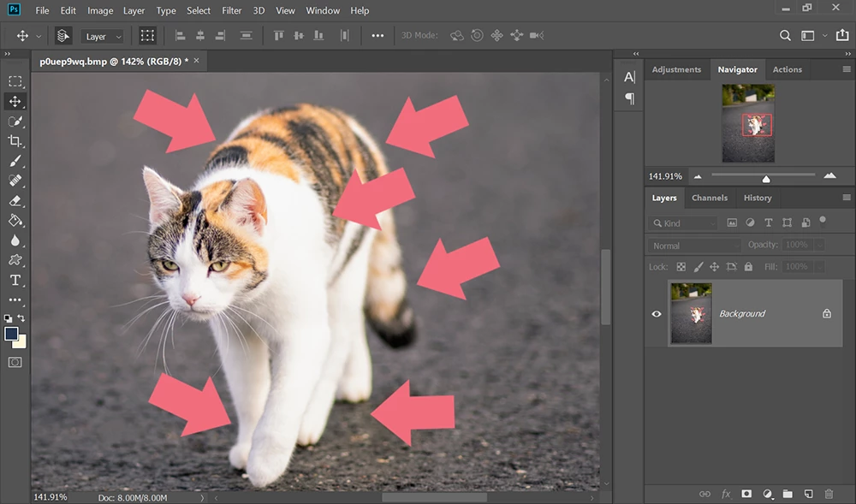The image size is (856, 504).
Task: Close the p0uep9wq.bmp document tab
Action: click(198, 61)
